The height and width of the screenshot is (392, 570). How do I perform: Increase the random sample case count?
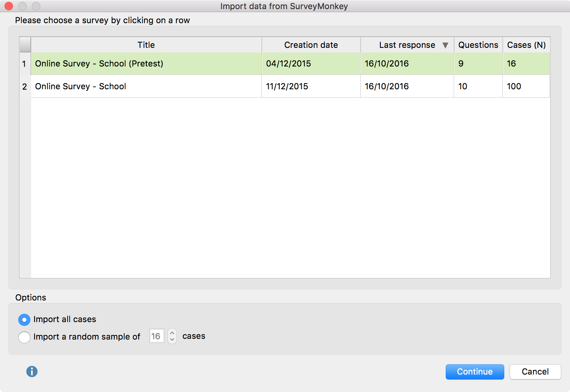pos(172,333)
